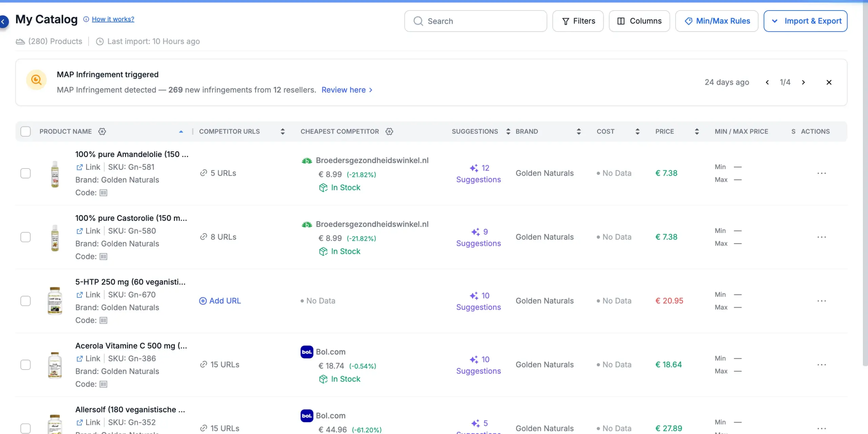Open the Filters panel
868x434 pixels.
(578, 21)
